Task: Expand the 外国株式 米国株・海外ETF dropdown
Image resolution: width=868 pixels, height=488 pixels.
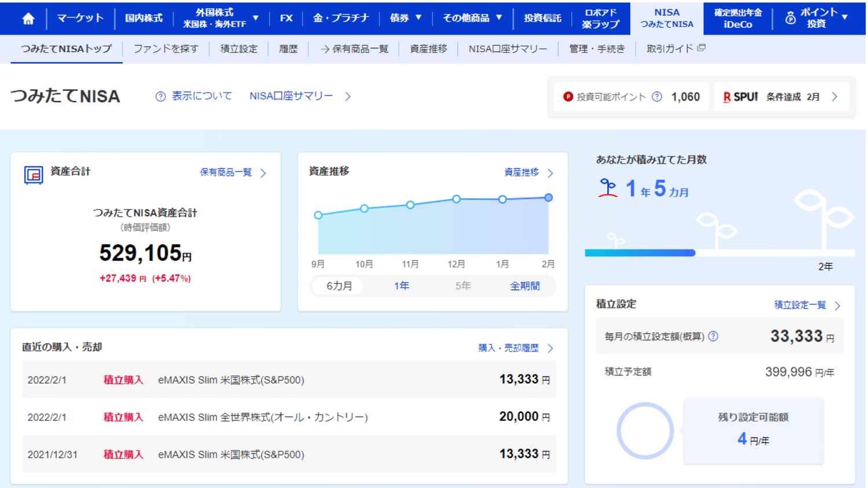Action: pyautogui.click(x=255, y=18)
